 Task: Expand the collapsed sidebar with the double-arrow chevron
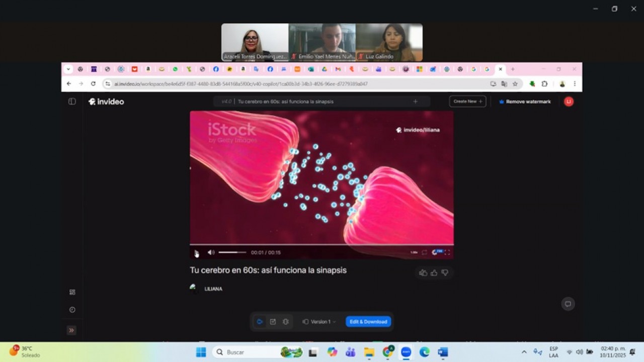pyautogui.click(x=71, y=330)
